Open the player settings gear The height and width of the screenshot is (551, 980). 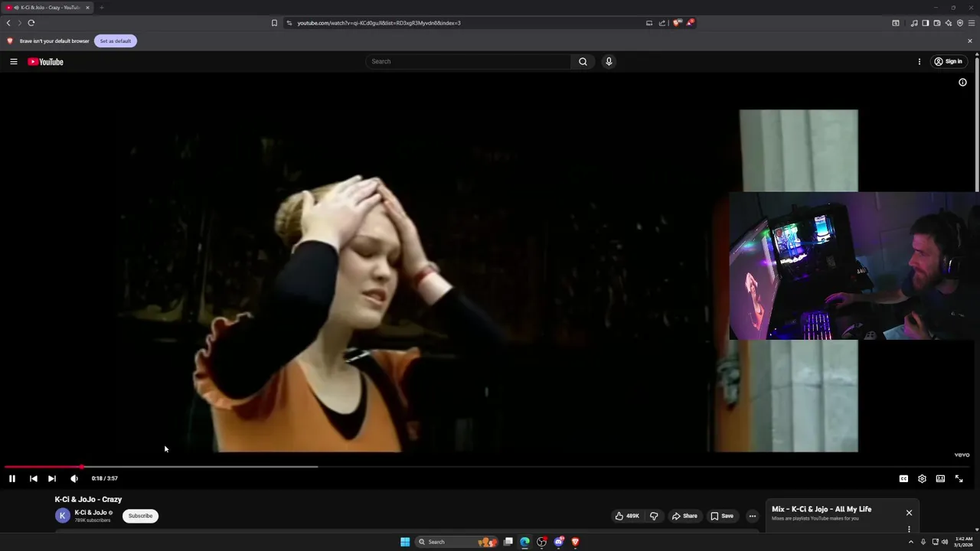pyautogui.click(x=922, y=478)
